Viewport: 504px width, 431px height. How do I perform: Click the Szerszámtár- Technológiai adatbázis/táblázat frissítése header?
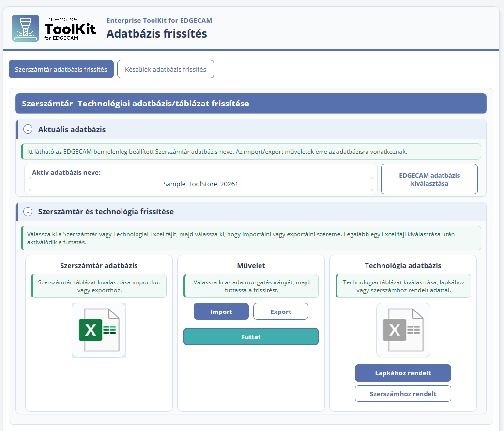[251, 104]
